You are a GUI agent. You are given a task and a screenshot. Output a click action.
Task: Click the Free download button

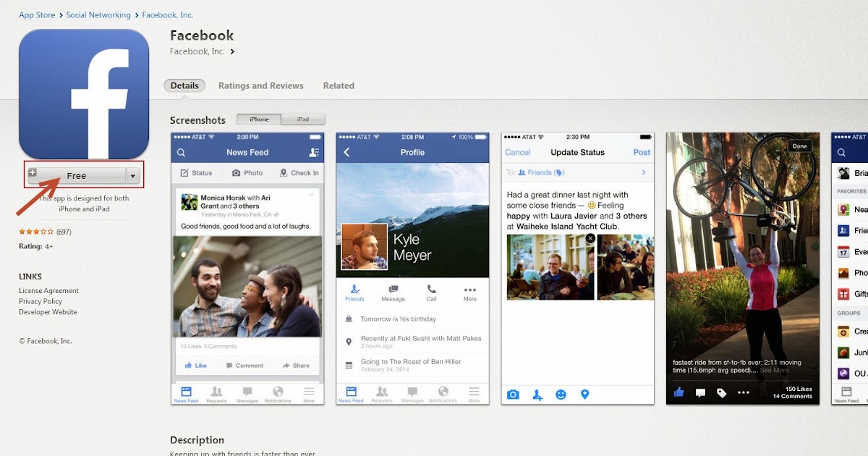coord(76,175)
